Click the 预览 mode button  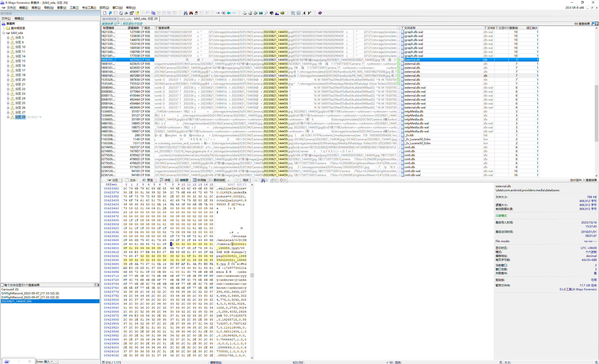point(148,180)
